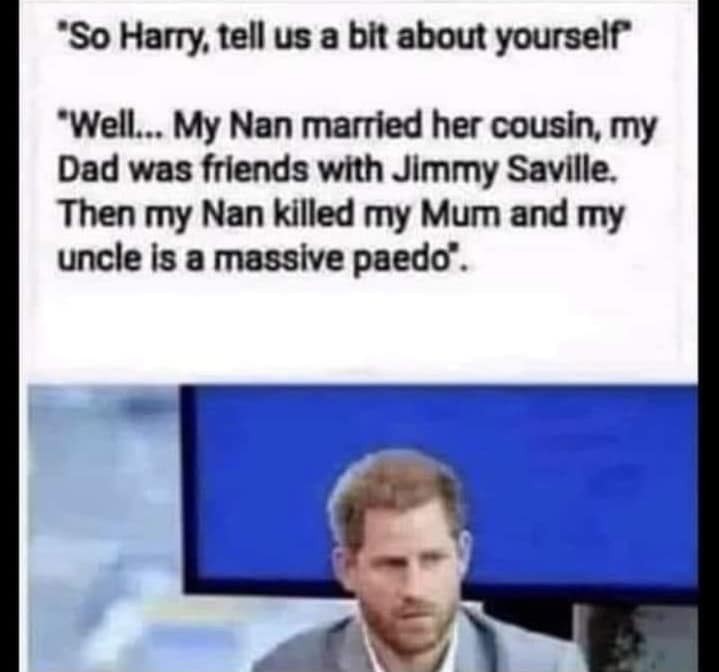The height and width of the screenshot is (672, 719).
Task: Open the photo of the bearded man
Action: (362, 528)
